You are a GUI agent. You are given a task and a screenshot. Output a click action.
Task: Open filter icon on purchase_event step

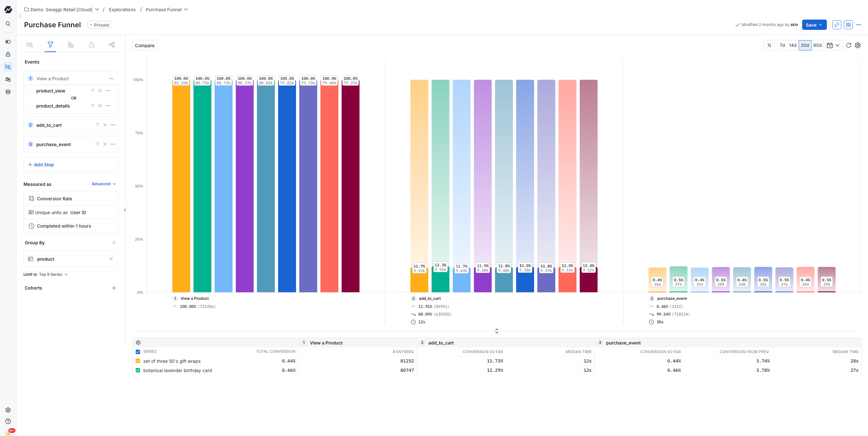pyautogui.click(x=97, y=144)
